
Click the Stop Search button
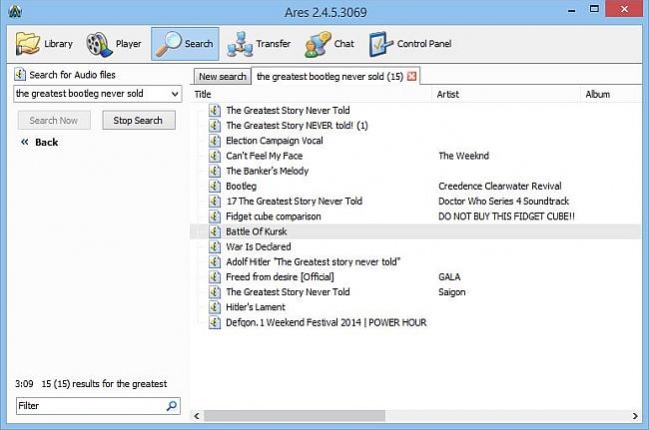[x=138, y=120]
